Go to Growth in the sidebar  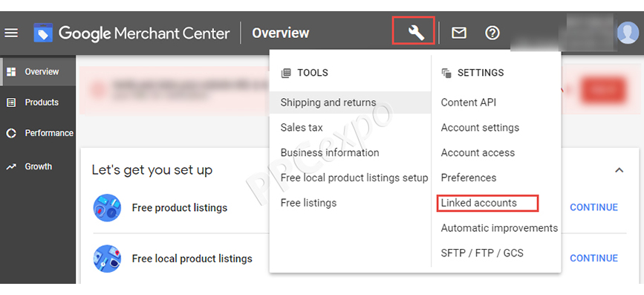38,166
